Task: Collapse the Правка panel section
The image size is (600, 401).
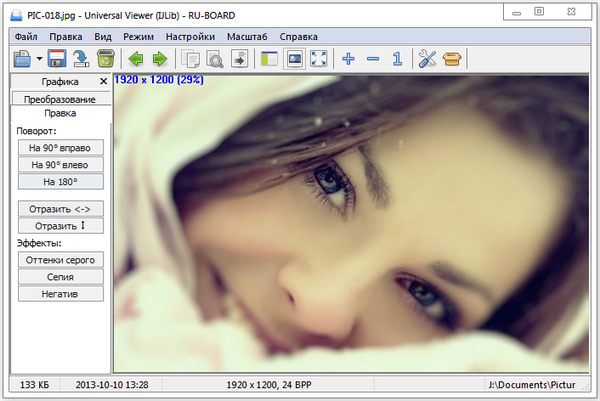Action: coord(60,114)
